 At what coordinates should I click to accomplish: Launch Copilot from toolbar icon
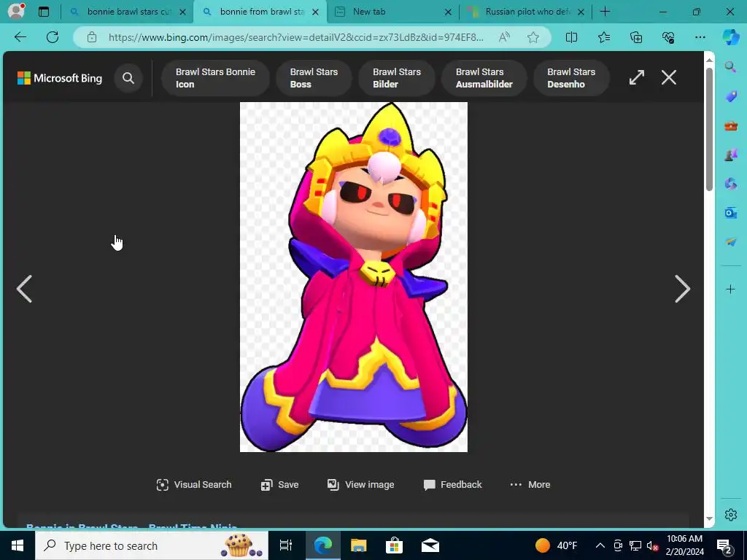pyautogui.click(x=731, y=37)
